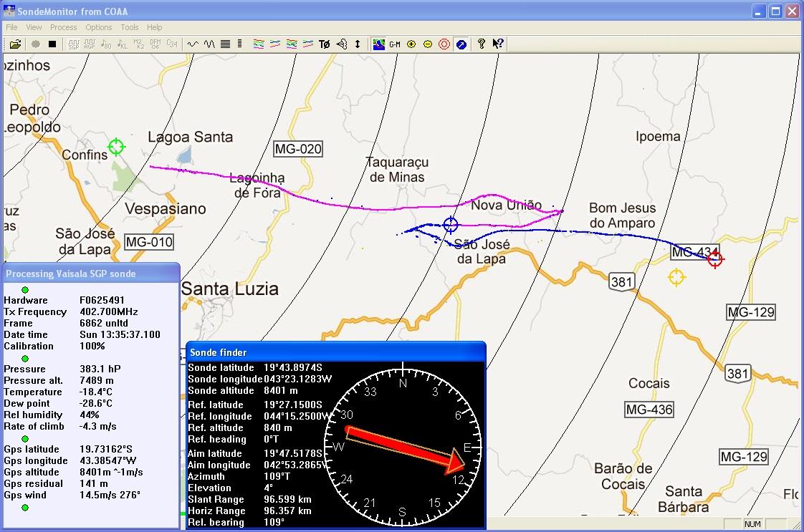Select the SGP sonde type toolbar icon
Image resolution: width=804 pixels, height=532 pixels.
(x=74, y=44)
